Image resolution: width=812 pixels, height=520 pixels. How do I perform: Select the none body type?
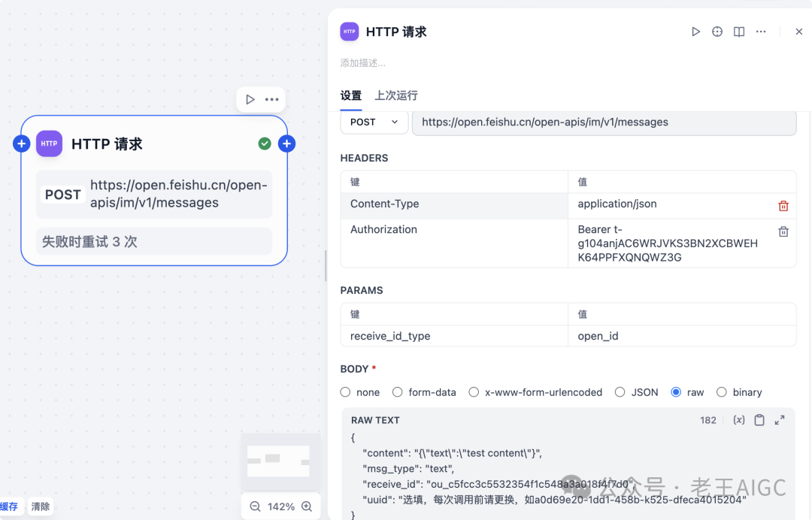pos(345,392)
